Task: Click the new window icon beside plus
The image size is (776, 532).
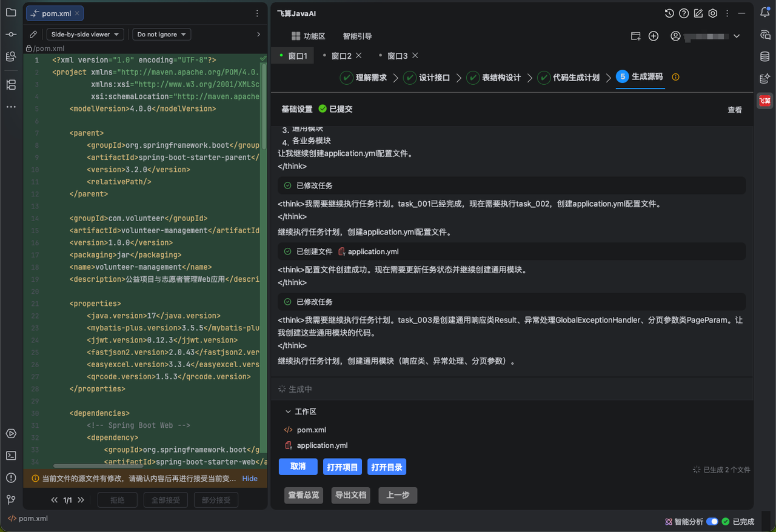Action: (x=636, y=36)
